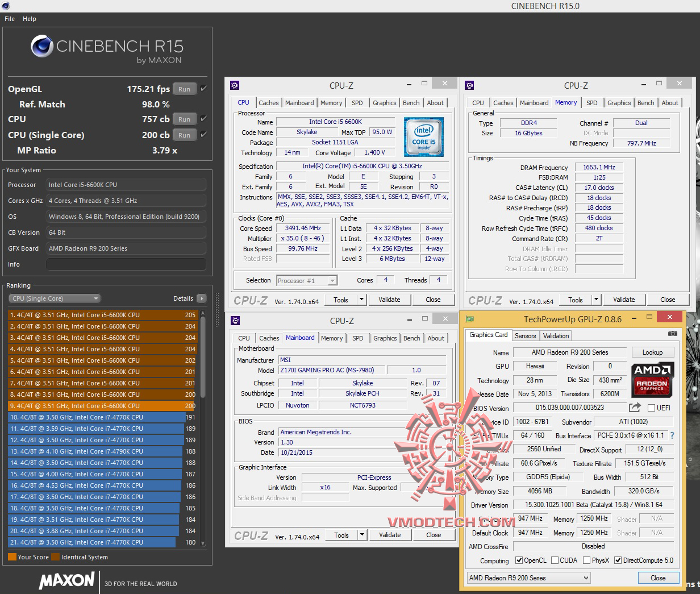The height and width of the screenshot is (594, 700).
Task: Switch to Graphics tab in CPU-Z Mainboard window
Action: click(x=385, y=338)
